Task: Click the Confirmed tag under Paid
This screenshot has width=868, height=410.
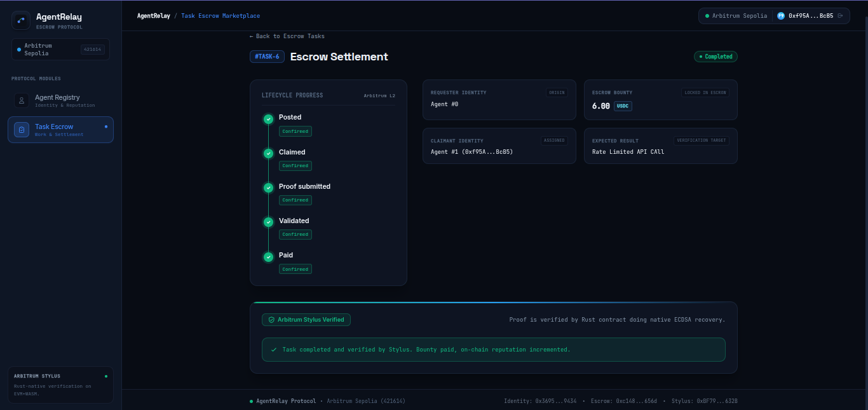Action: [x=295, y=270]
